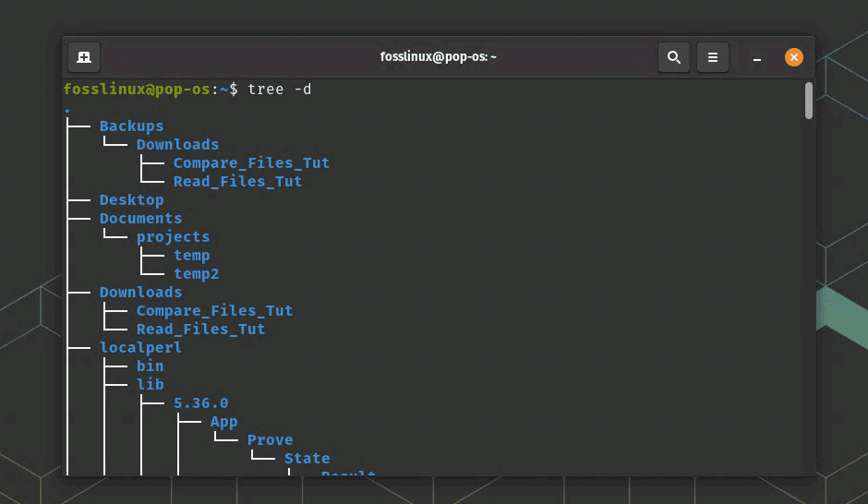Select Read_Files_Tut above the localperl line
The height and width of the screenshot is (504, 868).
(200, 330)
